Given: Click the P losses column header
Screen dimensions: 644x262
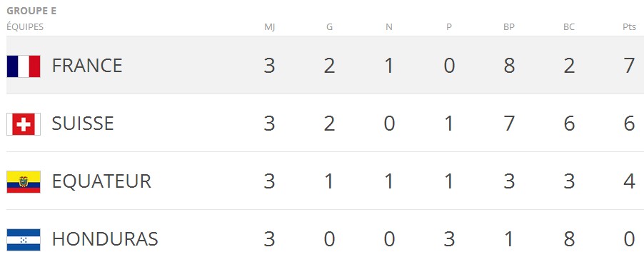Looking at the screenshot, I should click(449, 27).
